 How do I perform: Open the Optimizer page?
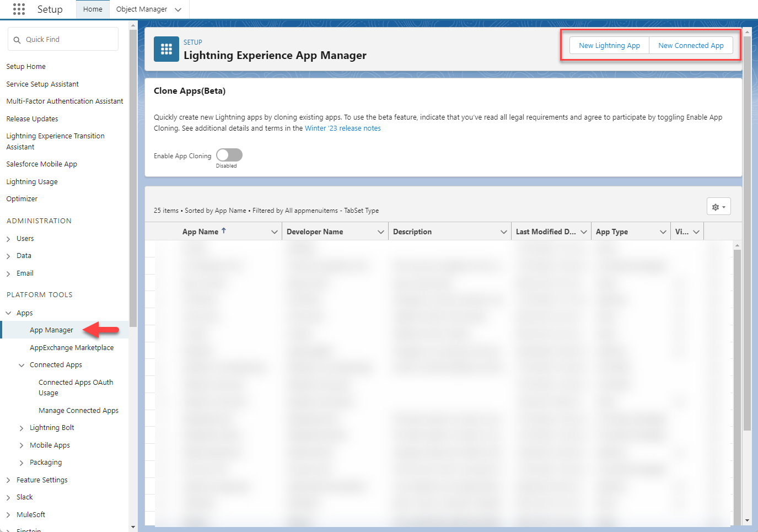click(x=22, y=199)
